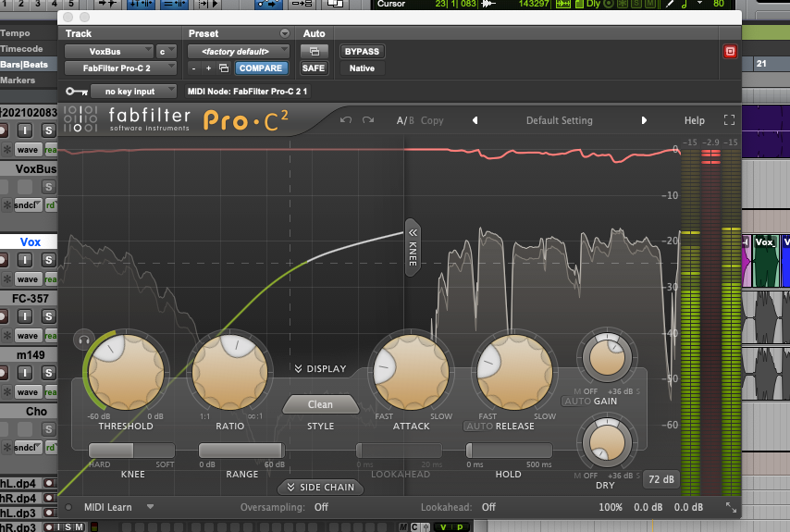Click the HOLD slider
The width and height of the screenshot is (790, 532).
click(x=509, y=450)
